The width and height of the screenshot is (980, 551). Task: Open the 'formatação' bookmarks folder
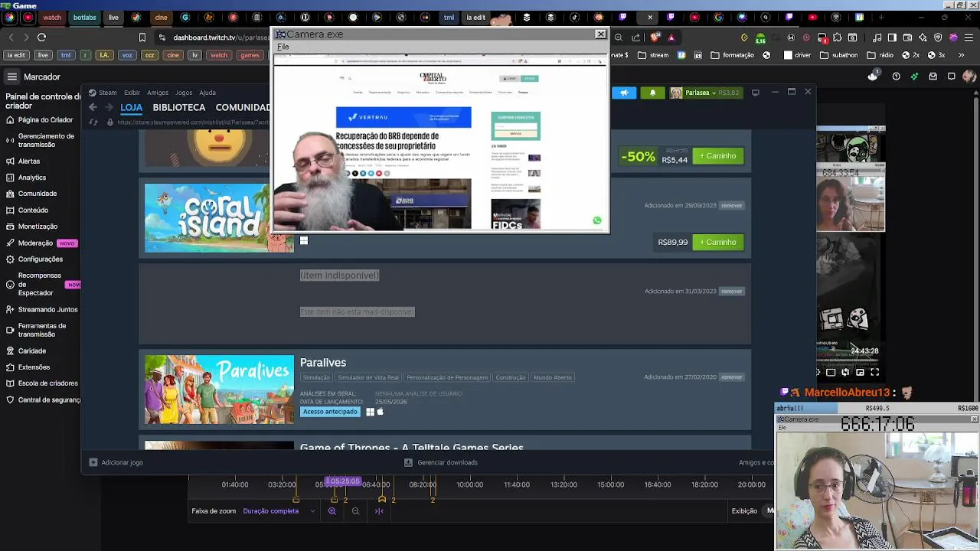(x=733, y=55)
